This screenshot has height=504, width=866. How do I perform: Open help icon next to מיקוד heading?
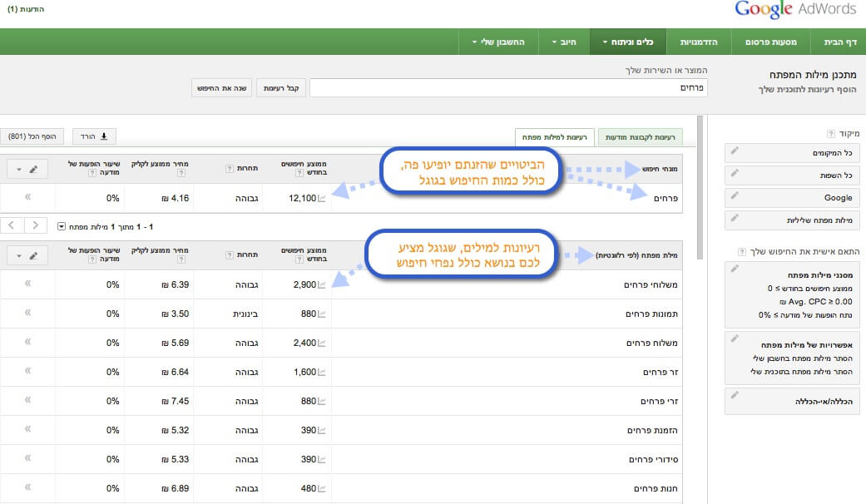tap(829, 133)
